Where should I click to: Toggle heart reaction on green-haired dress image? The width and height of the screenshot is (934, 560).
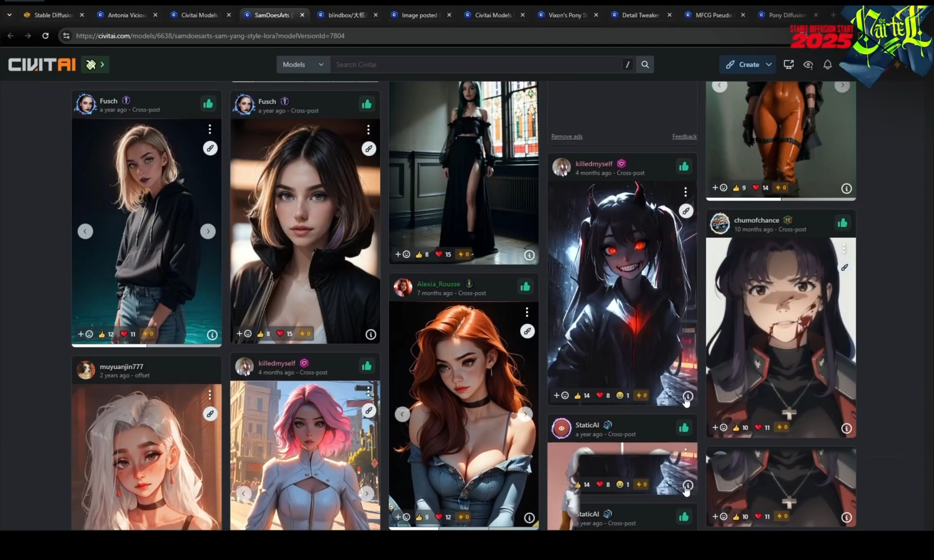pos(439,254)
